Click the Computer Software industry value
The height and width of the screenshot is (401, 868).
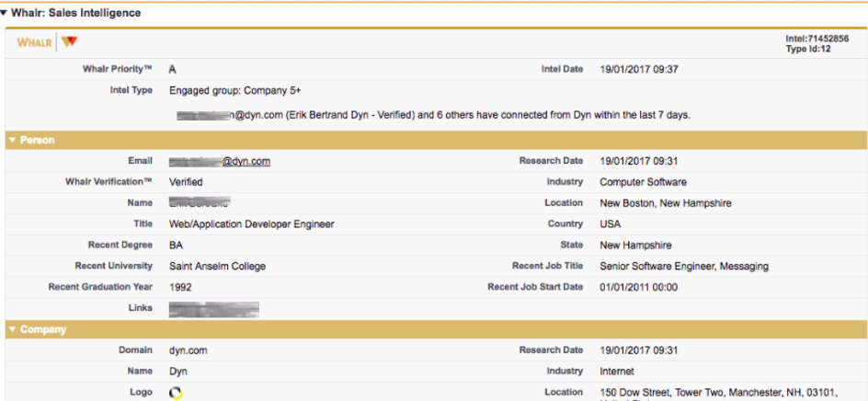point(644,182)
